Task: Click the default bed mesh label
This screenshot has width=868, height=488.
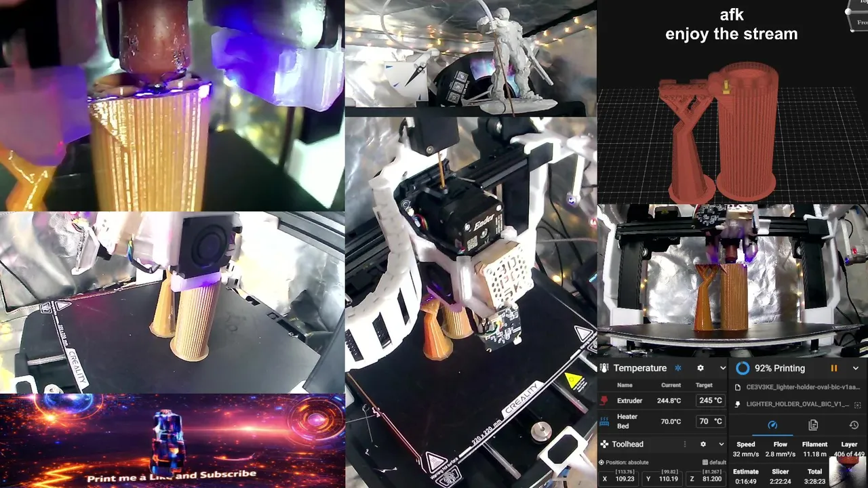Action: [713, 462]
